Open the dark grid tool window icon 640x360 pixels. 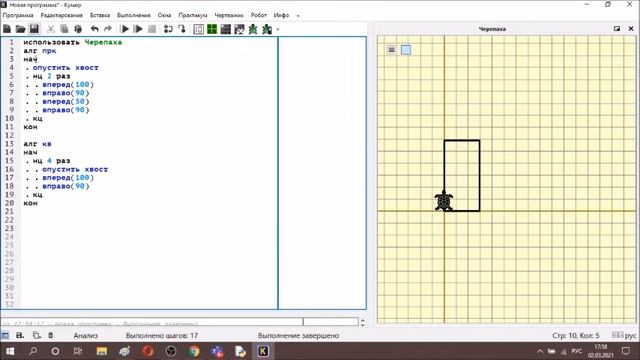(226, 29)
